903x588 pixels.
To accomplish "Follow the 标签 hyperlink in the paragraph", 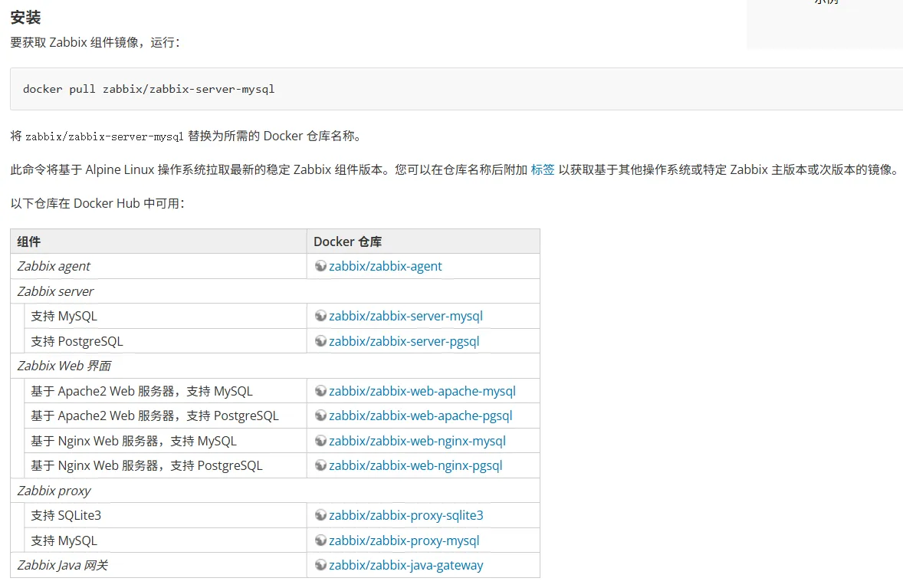I will tap(543, 169).
